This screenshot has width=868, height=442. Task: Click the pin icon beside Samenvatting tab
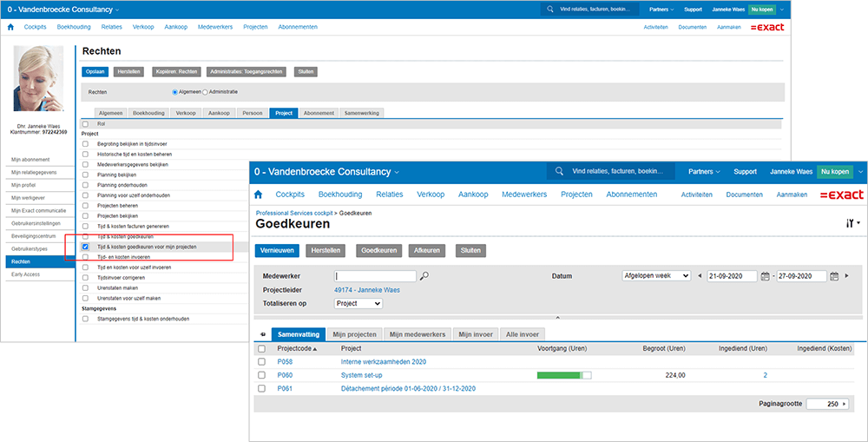click(x=262, y=334)
